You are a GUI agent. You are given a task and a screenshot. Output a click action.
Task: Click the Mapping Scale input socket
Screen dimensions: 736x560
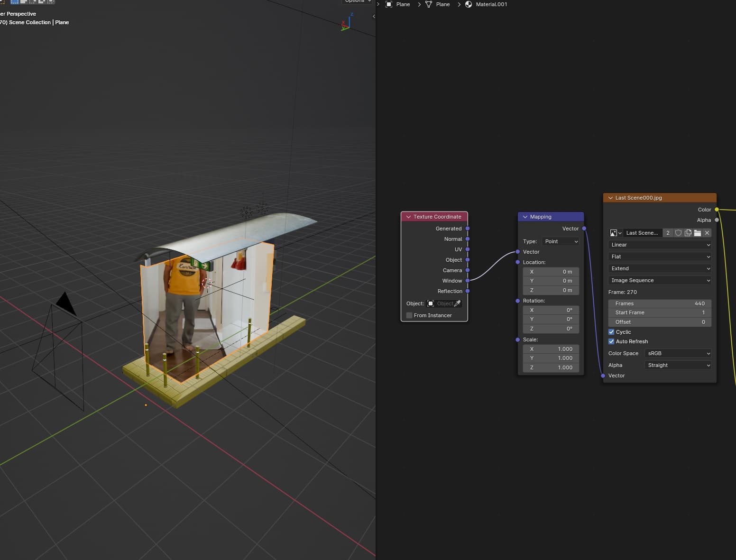click(518, 340)
